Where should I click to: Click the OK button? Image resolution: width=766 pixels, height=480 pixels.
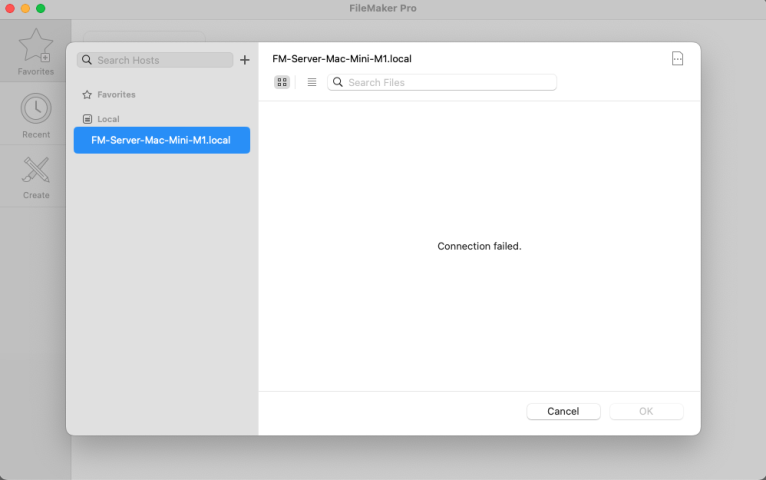[646, 411]
